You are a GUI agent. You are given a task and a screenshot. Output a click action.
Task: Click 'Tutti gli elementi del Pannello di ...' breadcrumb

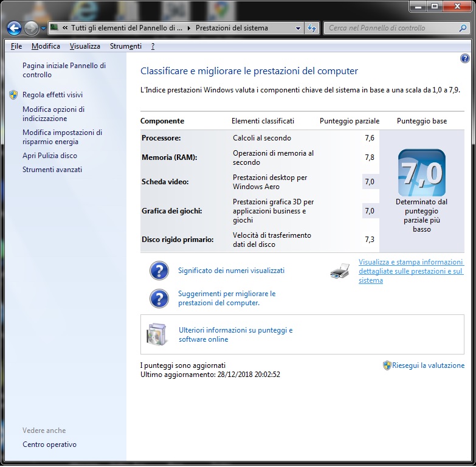point(126,28)
